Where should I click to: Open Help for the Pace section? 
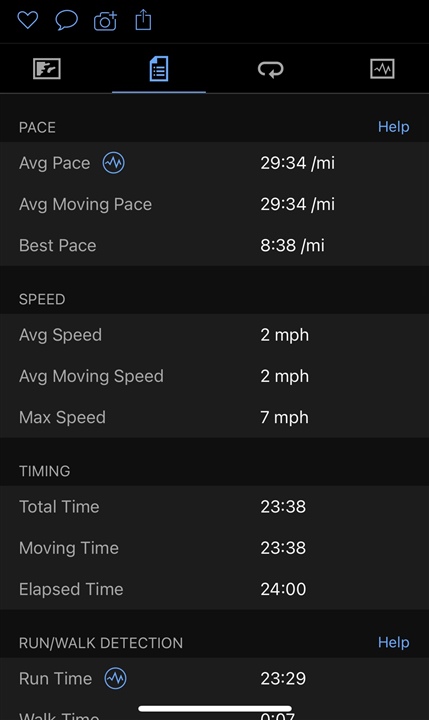point(394,127)
